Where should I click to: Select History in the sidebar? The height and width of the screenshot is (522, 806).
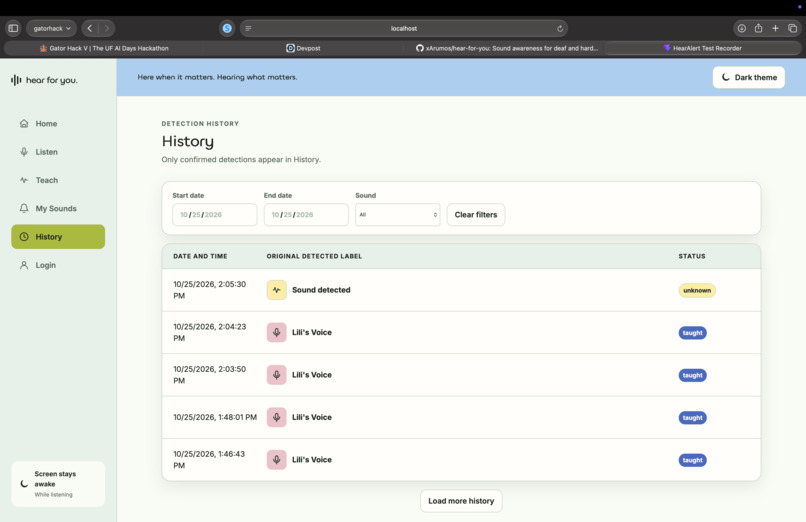(58, 237)
